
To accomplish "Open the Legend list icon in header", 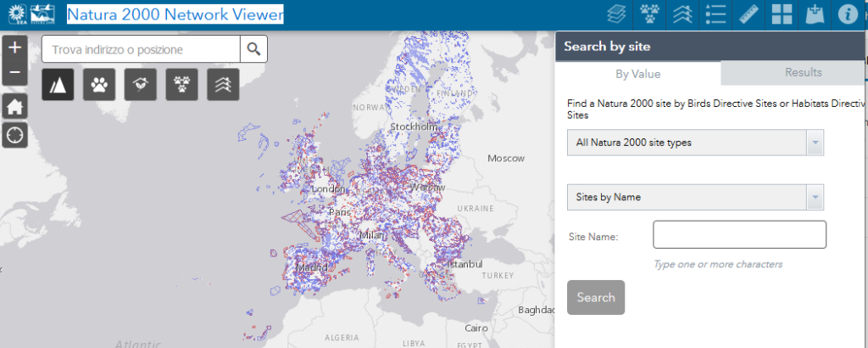I will point(715,14).
